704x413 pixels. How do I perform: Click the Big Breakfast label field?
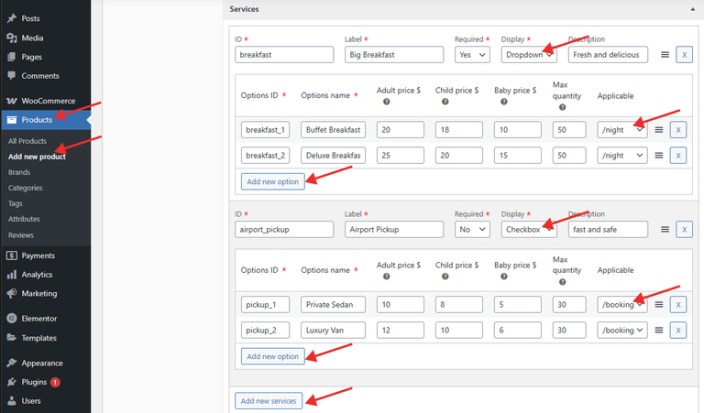(x=394, y=55)
